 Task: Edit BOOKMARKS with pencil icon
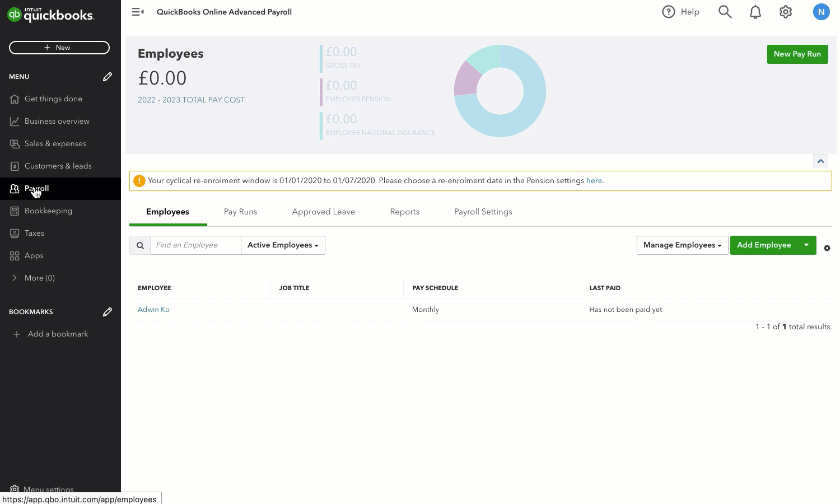pyautogui.click(x=108, y=312)
